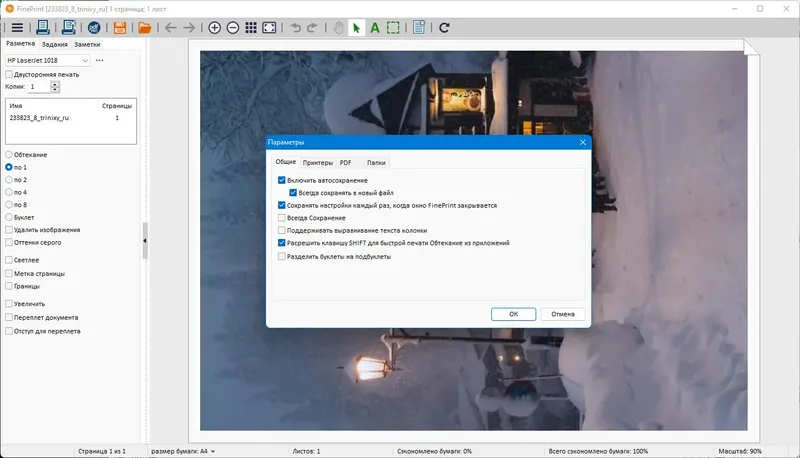Click the Print and close icon
Screen dimensions: 800x458
(x=68, y=28)
